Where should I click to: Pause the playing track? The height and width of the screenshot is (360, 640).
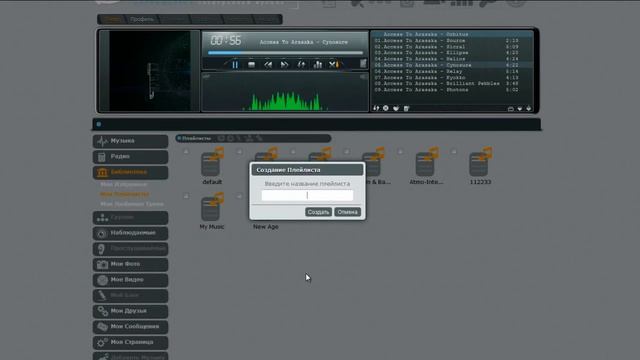235,64
